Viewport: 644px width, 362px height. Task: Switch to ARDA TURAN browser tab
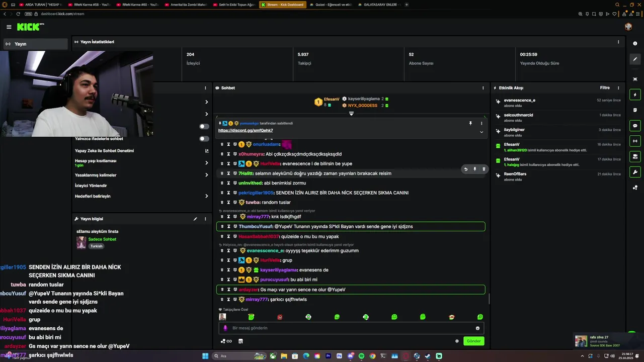point(42,5)
